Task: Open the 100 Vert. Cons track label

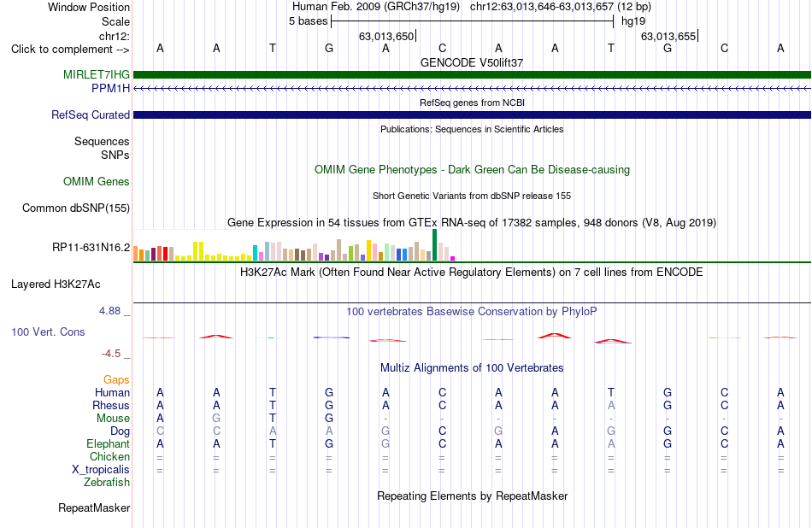Action: pyautogui.click(x=48, y=332)
